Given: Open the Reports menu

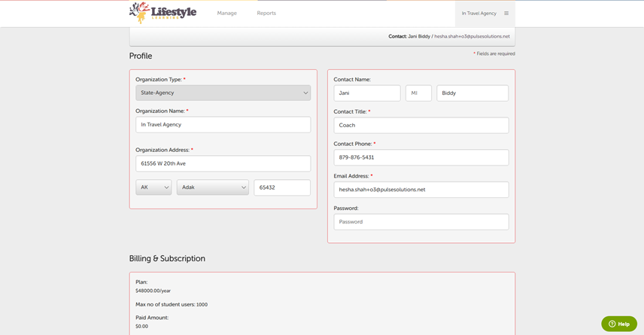Looking at the screenshot, I should 266,14.
